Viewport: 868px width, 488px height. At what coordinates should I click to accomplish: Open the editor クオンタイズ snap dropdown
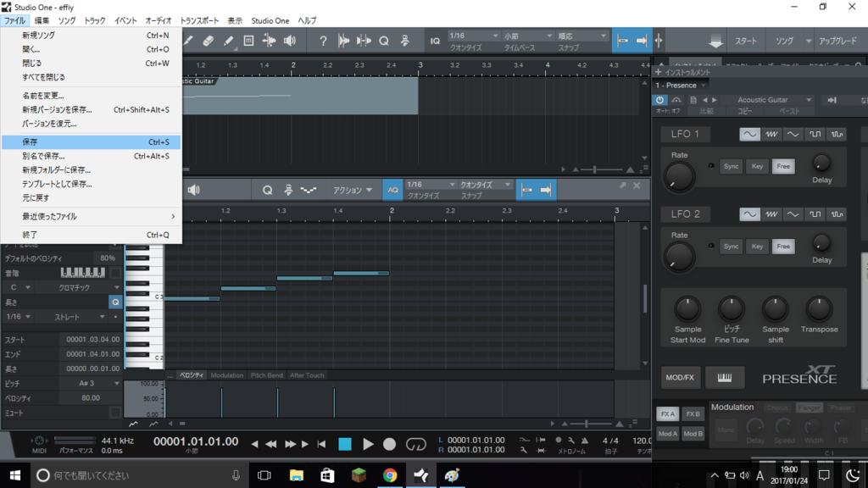[485, 184]
